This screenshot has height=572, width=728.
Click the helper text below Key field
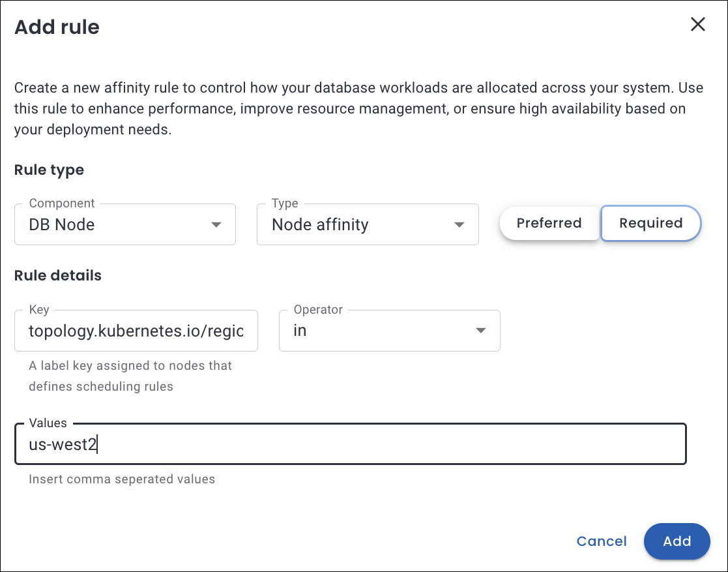pyautogui.click(x=130, y=376)
